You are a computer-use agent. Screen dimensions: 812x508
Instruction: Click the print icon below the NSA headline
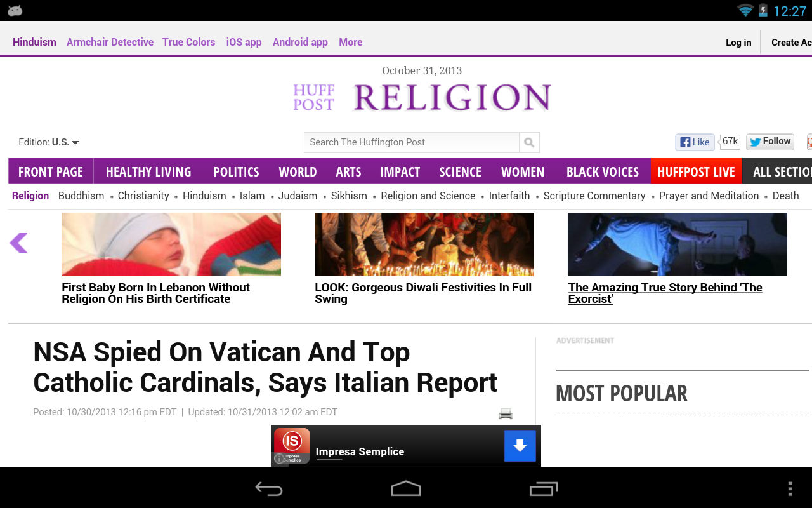[505, 413]
